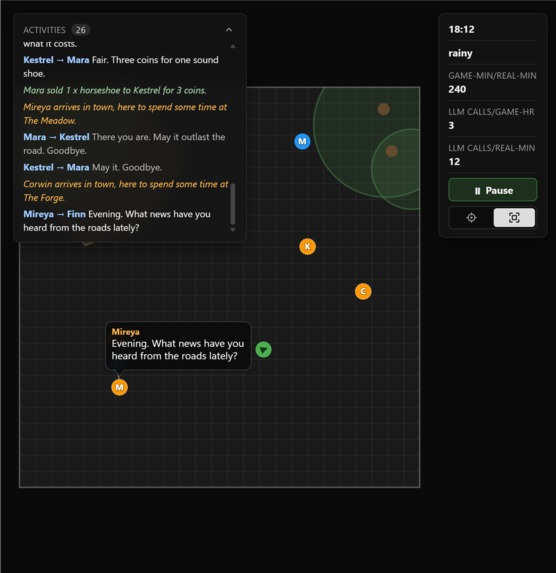
Task: Select the blue M character marker
Action: [x=302, y=141]
